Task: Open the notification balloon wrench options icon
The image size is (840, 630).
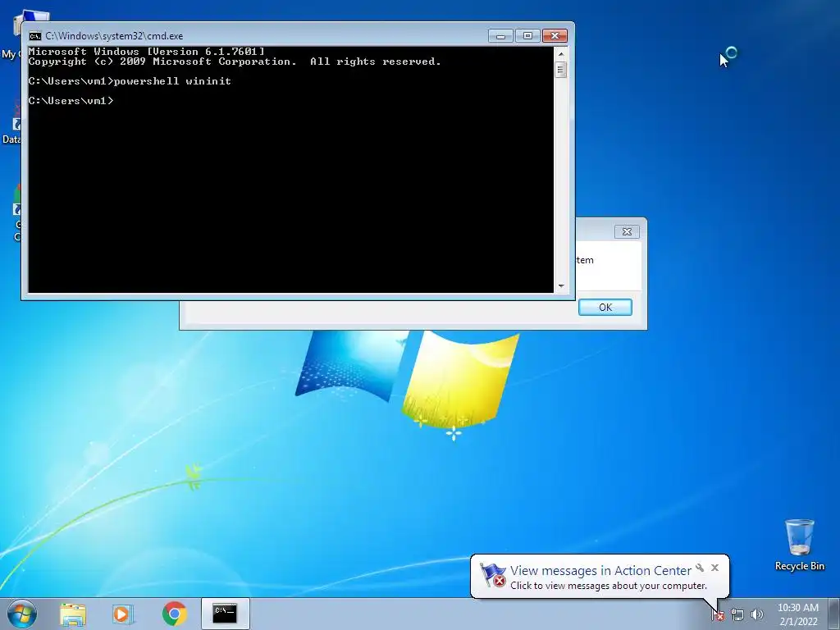Action: [x=700, y=568]
